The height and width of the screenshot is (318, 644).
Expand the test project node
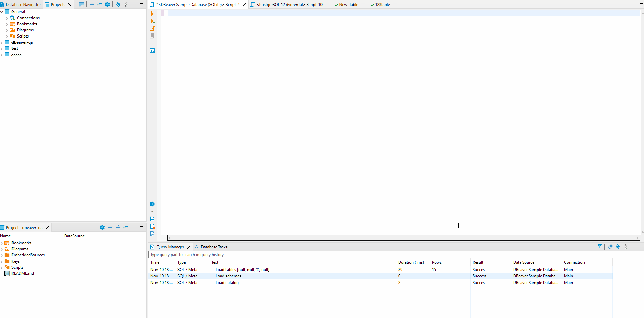coord(2,48)
